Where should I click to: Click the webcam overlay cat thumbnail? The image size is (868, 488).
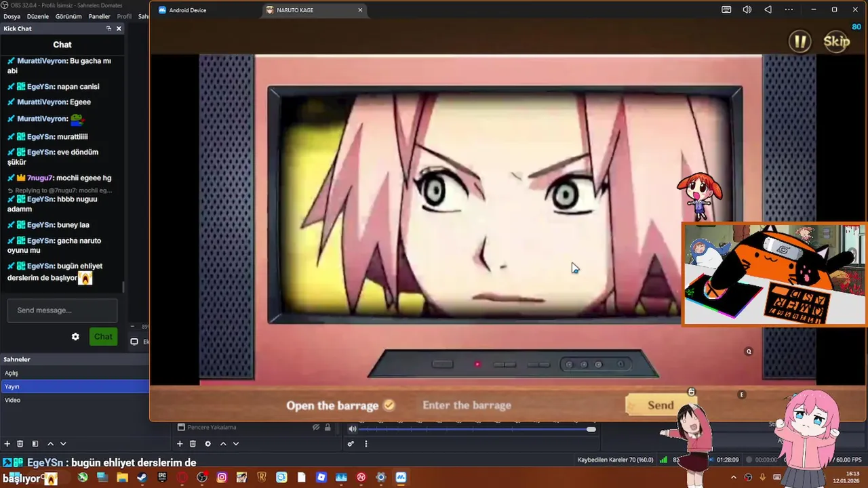pyautogui.click(x=774, y=274)
